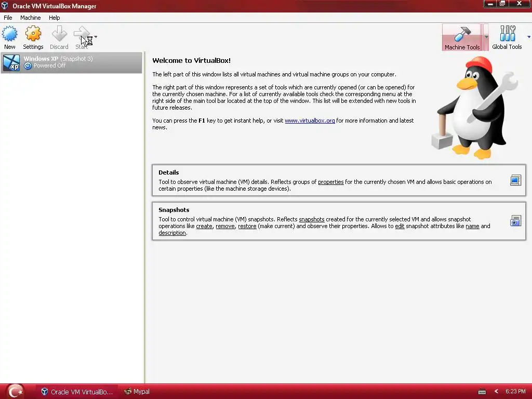Screen dimensions: 532x399
Task: Click the Powered Off state icon
Action: [x=28, y=66]
